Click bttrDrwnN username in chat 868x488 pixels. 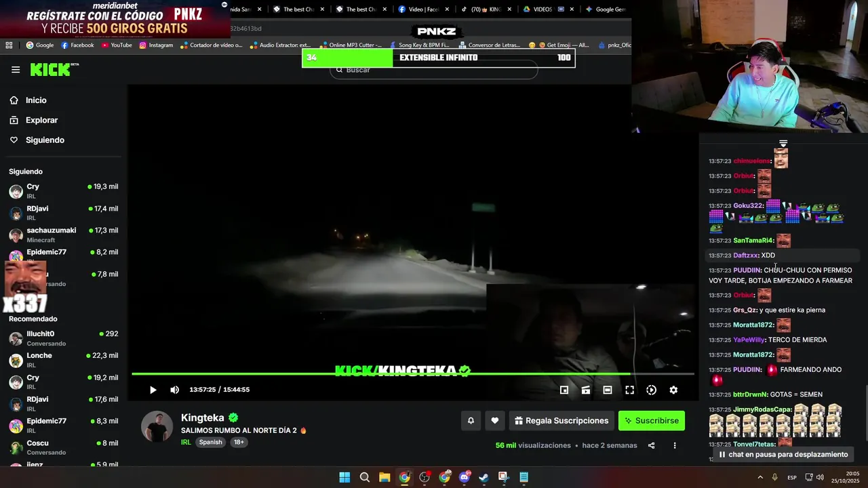(750, 394)
